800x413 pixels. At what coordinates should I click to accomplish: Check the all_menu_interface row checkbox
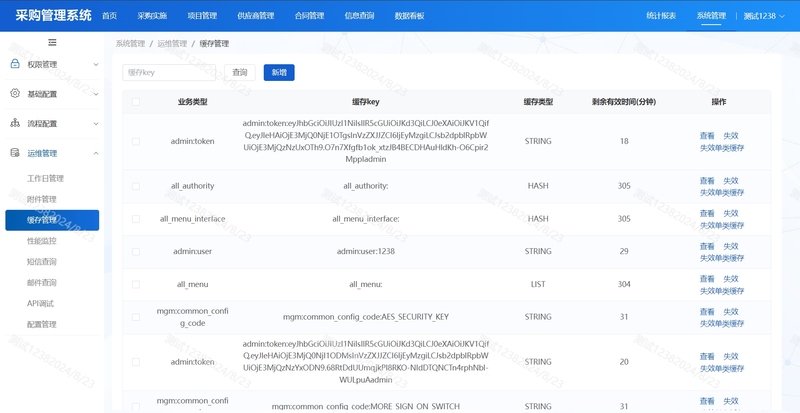point(136,219)
